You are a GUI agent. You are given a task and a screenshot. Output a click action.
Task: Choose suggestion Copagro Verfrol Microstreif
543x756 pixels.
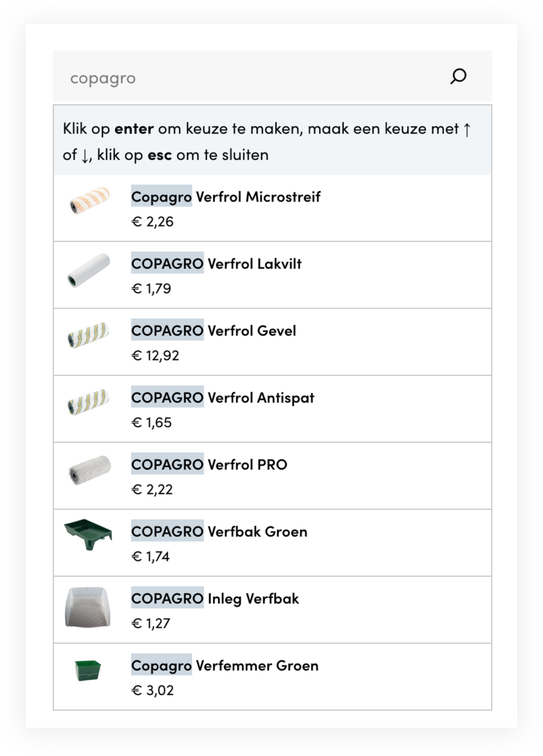225,197
